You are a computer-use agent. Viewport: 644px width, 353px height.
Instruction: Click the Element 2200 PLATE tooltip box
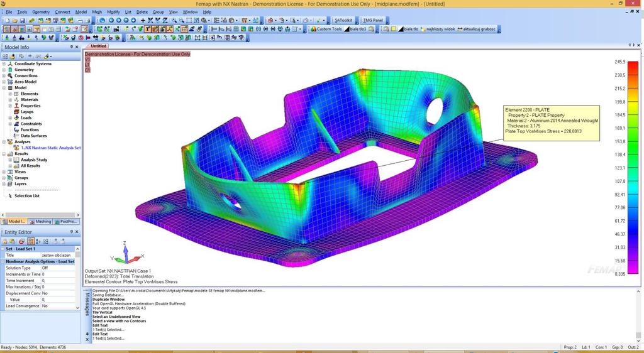pos(552,123)
